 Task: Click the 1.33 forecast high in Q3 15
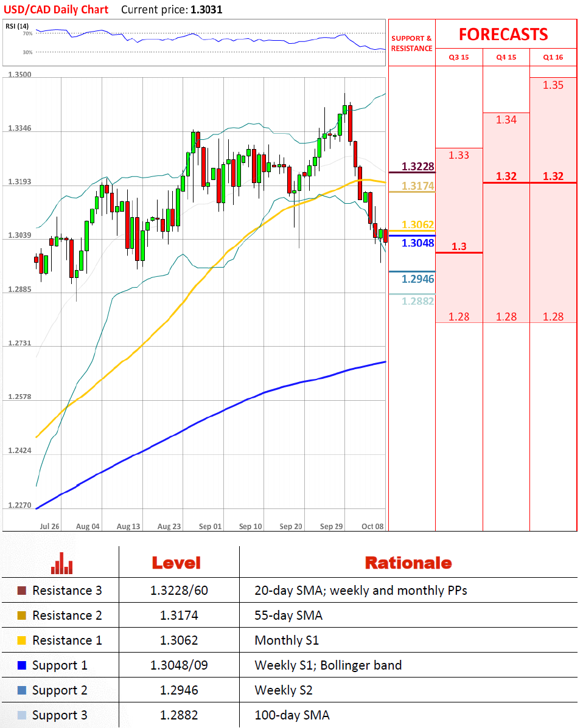(458, 155)
